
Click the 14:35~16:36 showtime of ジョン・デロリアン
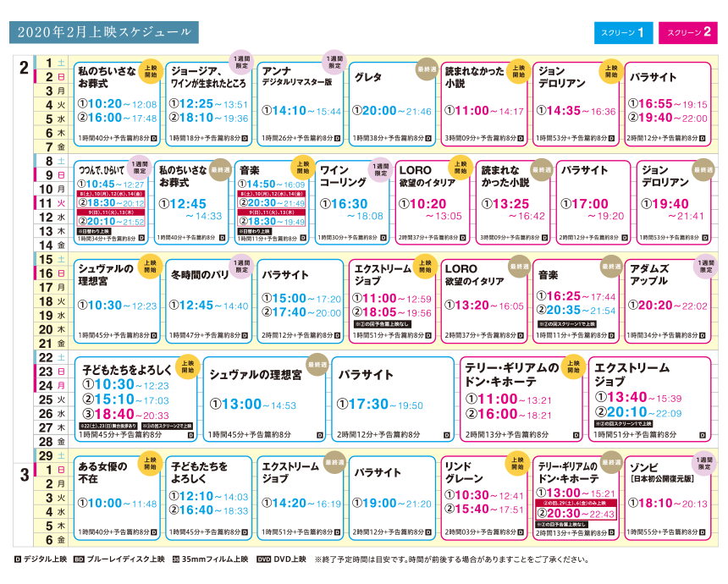(576, 111)
